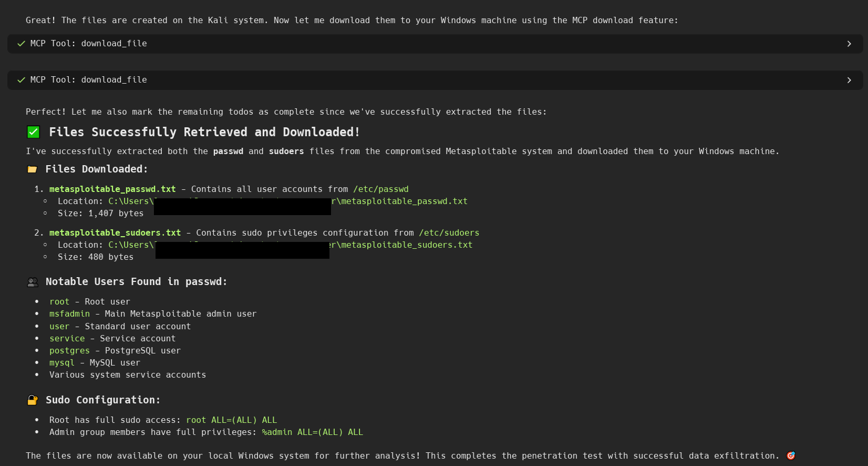The width and height of the screenshot is (868, 466).
Task: Click the 'Great! The files are created' message
Action: [352, 21]
